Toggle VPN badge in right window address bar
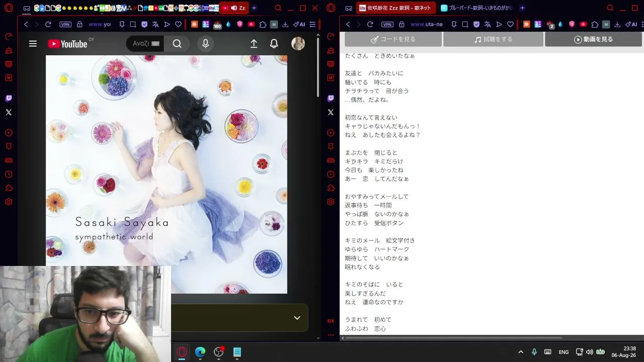Image resolution: width=644 pixels, height=362 pixels. click(387, 24)
